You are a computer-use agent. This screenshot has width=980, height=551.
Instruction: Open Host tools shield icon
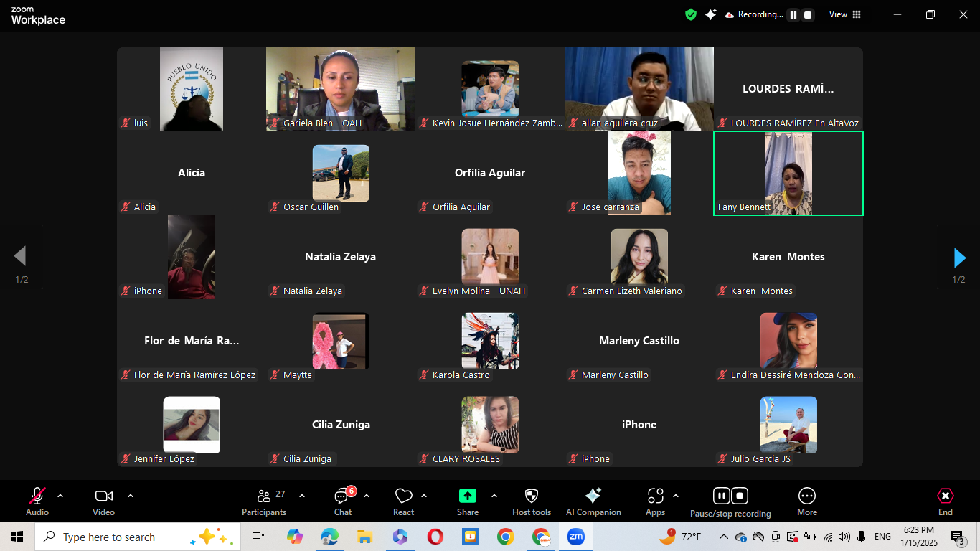pyautogui.click(x=531, y=501)
